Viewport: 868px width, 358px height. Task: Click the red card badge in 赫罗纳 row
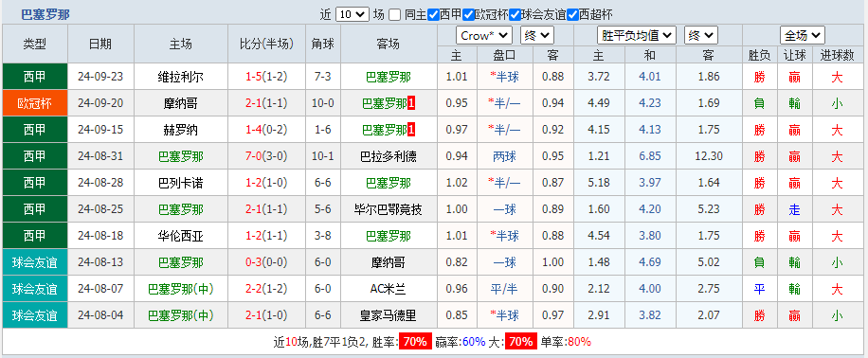click(x=411, y=130)
